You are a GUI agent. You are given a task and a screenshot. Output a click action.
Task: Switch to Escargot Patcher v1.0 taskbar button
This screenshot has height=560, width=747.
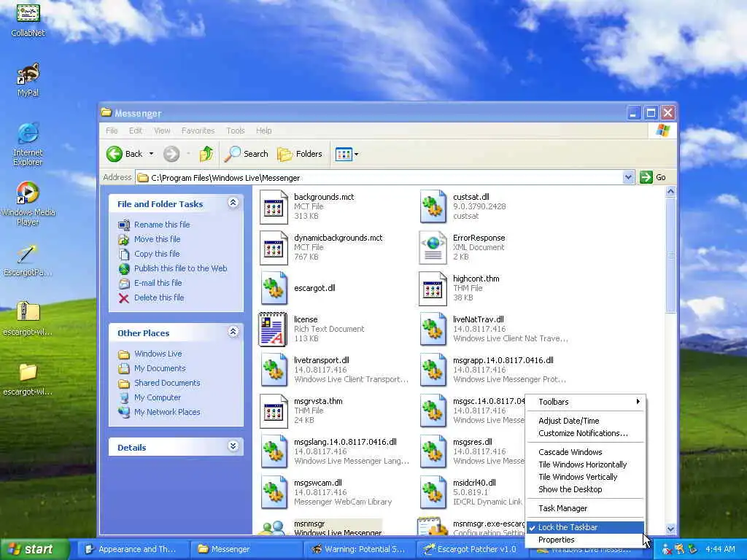(471, 549)
